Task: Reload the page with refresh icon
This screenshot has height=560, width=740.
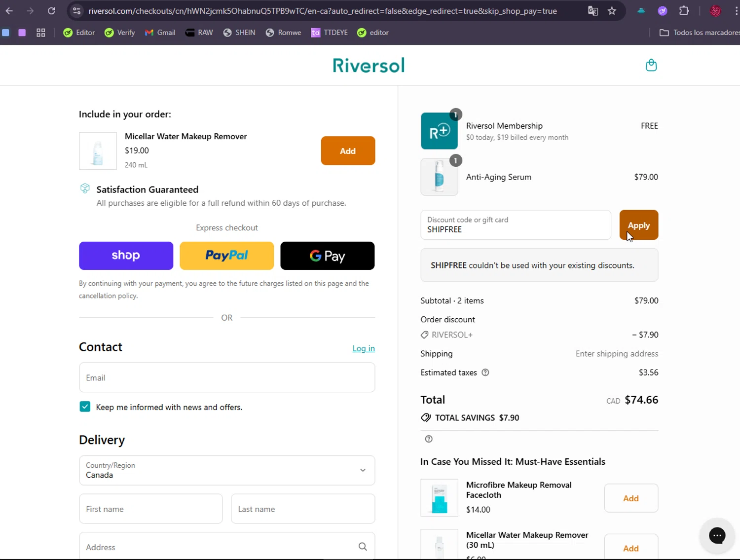Action: pyautogui.click(x=51, y=11)
